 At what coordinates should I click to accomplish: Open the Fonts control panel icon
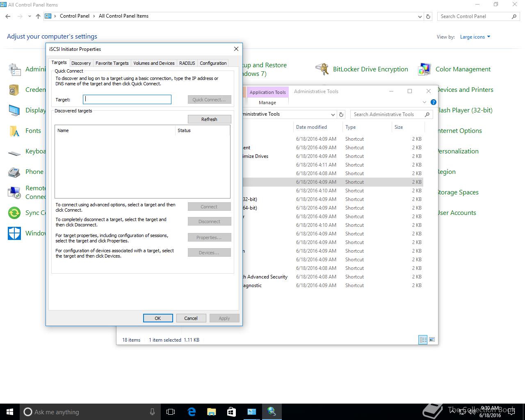pyautogui.click(x=14, y=131)
